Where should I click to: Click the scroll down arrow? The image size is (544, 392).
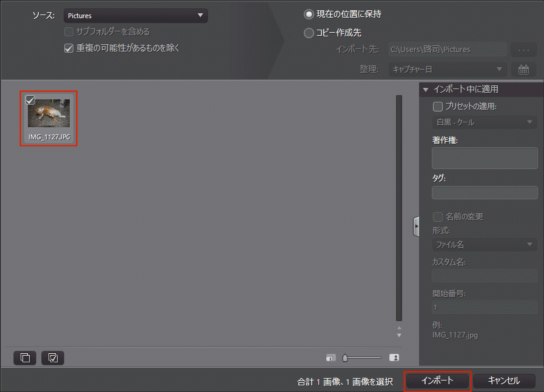(x=399, y=336)
